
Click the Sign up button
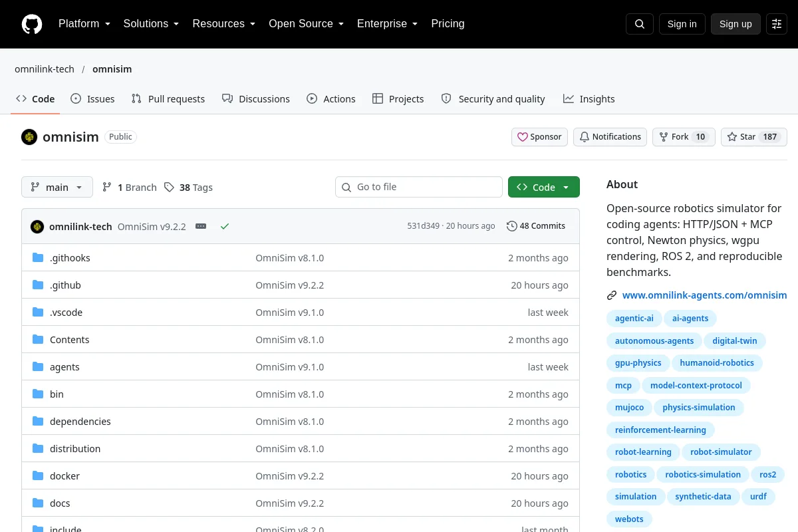click(735, 24)
